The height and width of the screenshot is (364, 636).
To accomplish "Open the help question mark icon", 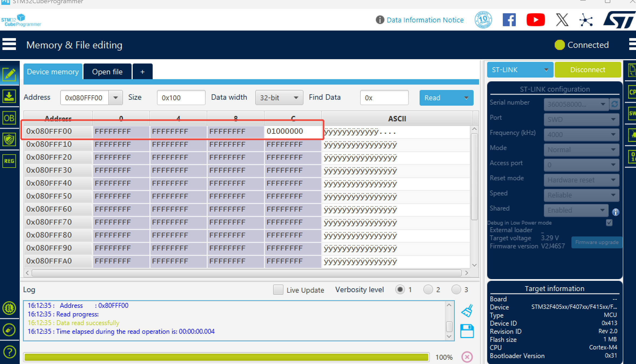I will [x=9, y=352].
